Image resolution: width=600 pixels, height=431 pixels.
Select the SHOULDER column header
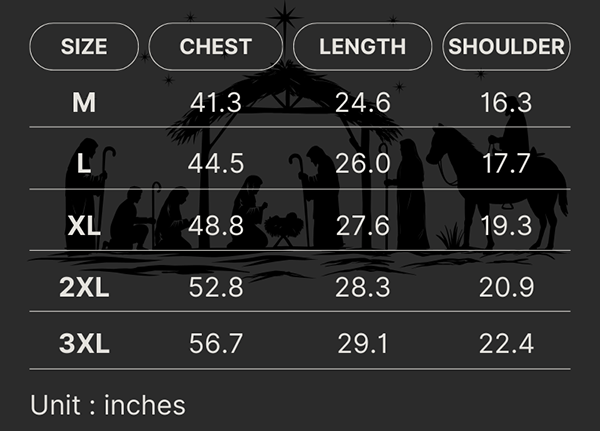click(x=506, y=46)
